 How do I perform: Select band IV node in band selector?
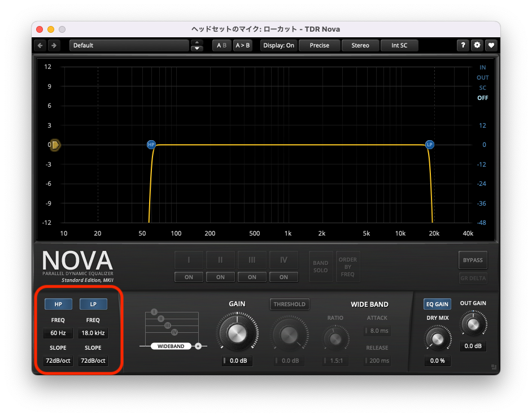click(x=175, y=332)
